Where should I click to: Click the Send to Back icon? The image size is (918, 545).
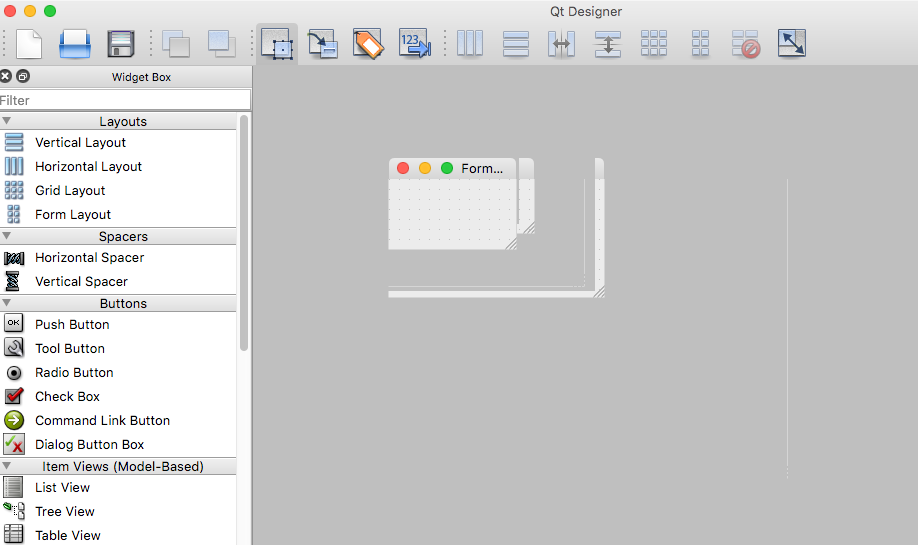point(176,43)
